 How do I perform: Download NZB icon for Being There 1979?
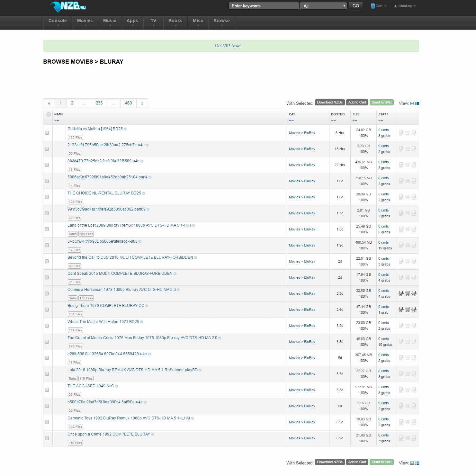tap(401, 310)
